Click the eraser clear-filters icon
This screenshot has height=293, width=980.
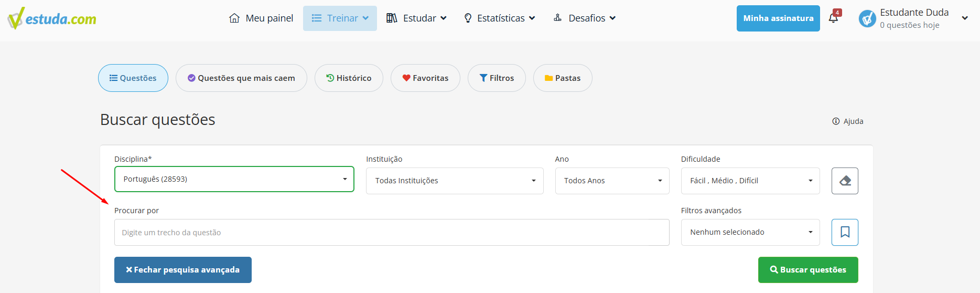click(x=845, y=181)
